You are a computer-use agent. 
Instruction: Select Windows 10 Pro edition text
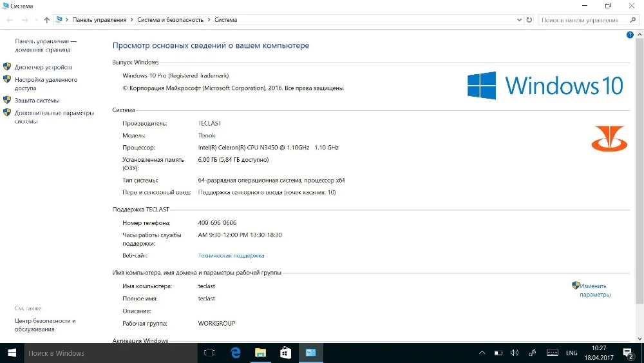[x=175, y=75]
